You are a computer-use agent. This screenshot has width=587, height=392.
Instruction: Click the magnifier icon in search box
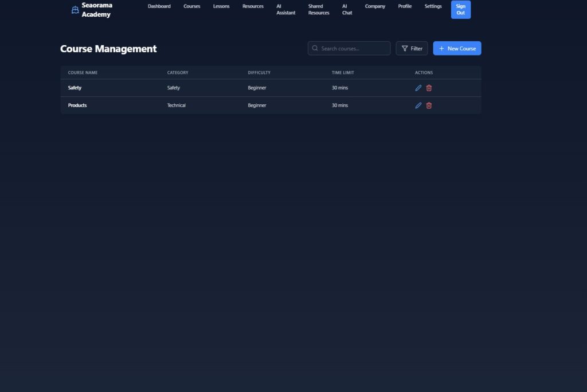[315, 48]
